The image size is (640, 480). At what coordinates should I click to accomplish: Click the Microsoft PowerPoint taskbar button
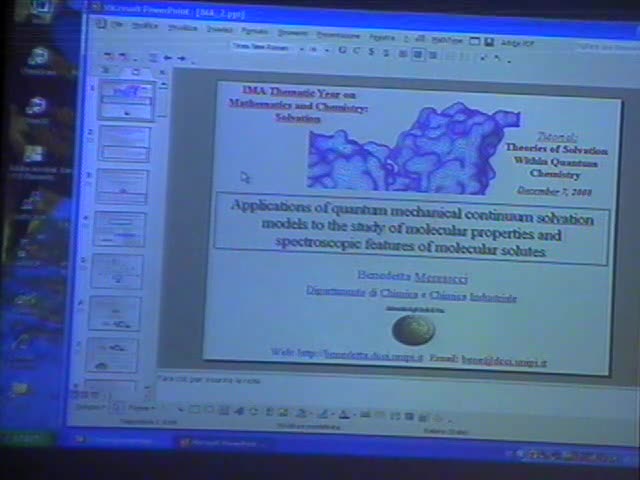[x=224, y=443]
